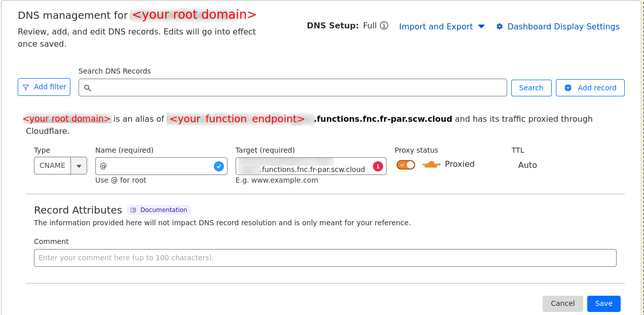Click the blue checkmark in Name field
Screen dimensions: 644x315
tap(219, 166)
